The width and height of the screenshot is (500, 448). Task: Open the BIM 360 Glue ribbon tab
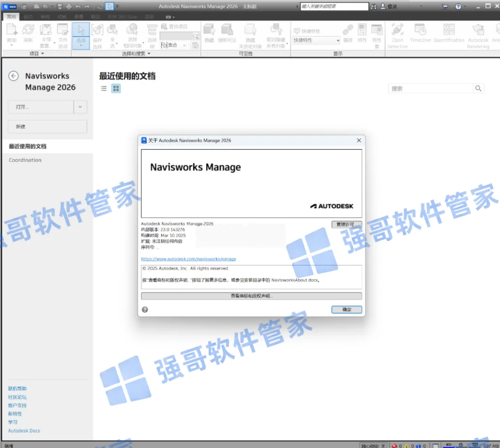point(122,16)
